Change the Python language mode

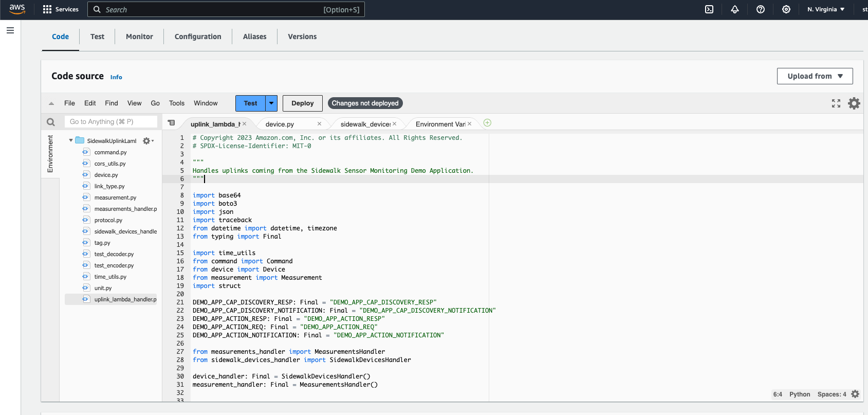[x=800, y=394]
